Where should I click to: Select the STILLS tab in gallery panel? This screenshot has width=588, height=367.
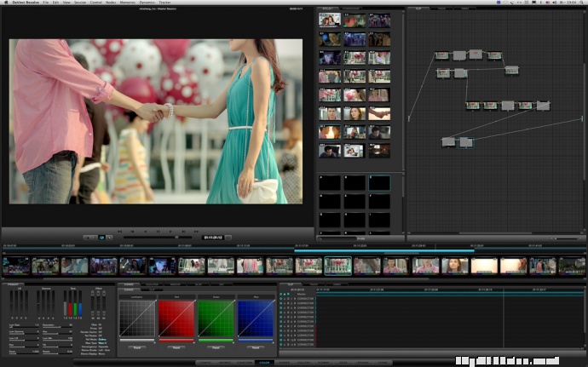(x=328, y=9)
